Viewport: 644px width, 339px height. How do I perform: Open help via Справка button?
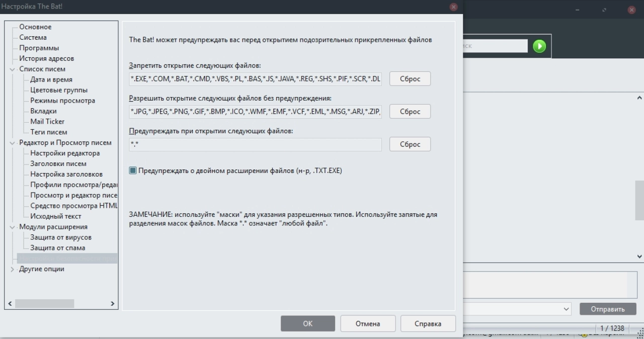[428, 324]
